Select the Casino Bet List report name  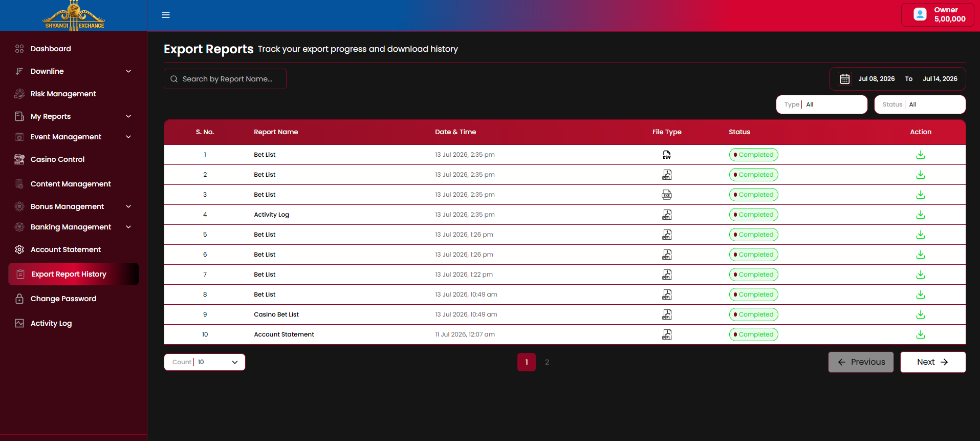pos(276,314)
